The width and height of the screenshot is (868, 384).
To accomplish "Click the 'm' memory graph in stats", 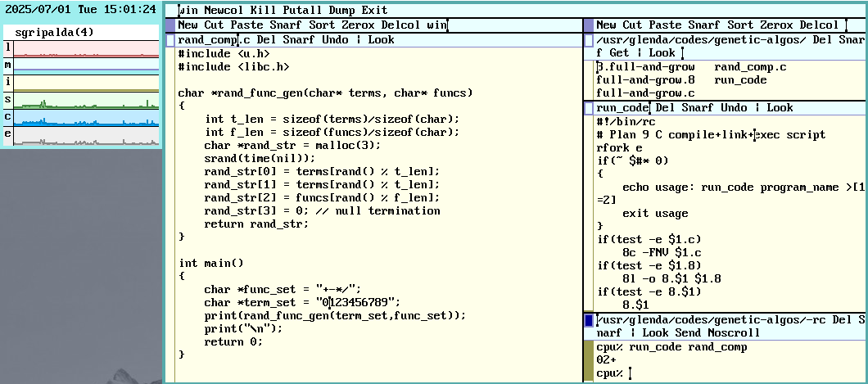I will click(x=86, y=66).
